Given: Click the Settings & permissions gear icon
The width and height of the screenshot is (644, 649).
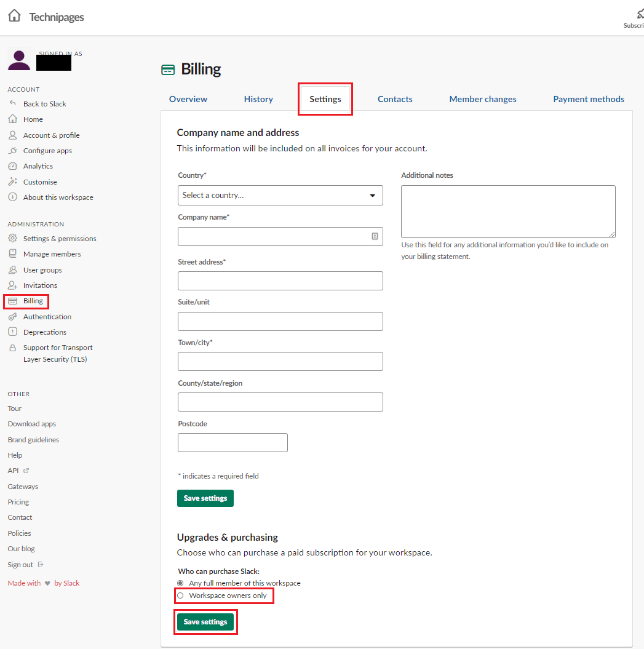Looking at the screenshot, I should click(13, 239).
